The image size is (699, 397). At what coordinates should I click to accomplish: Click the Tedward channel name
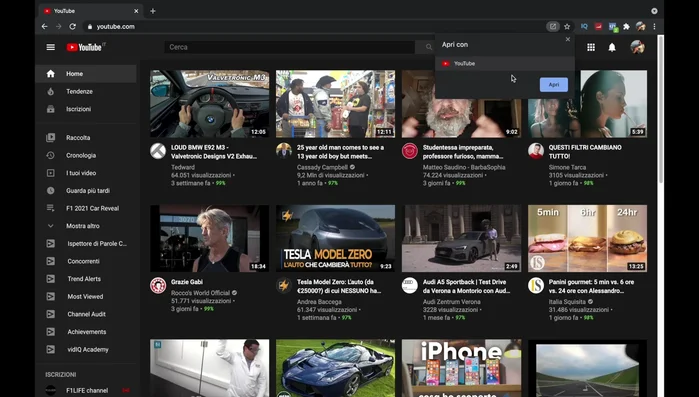183,167
